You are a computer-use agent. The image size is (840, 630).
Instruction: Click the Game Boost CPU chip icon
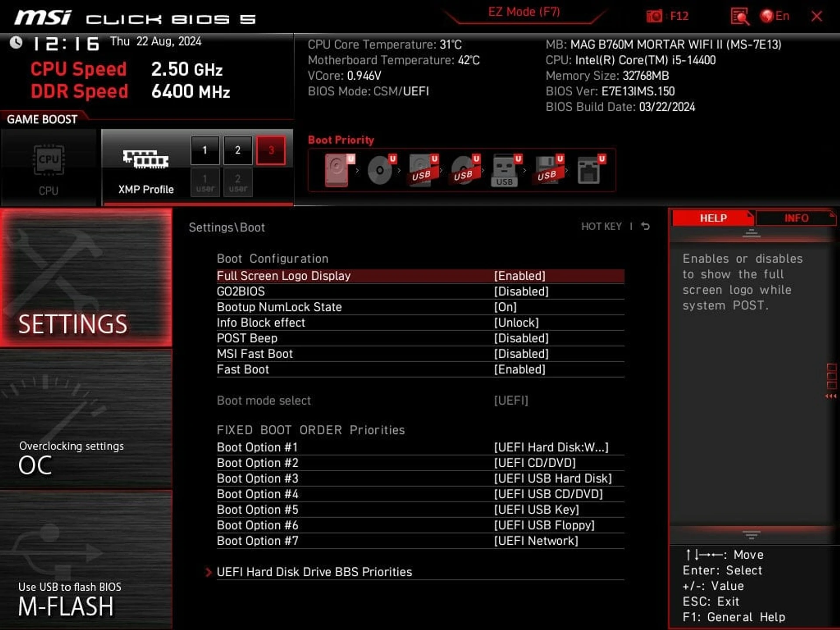(x=49, y=160)
